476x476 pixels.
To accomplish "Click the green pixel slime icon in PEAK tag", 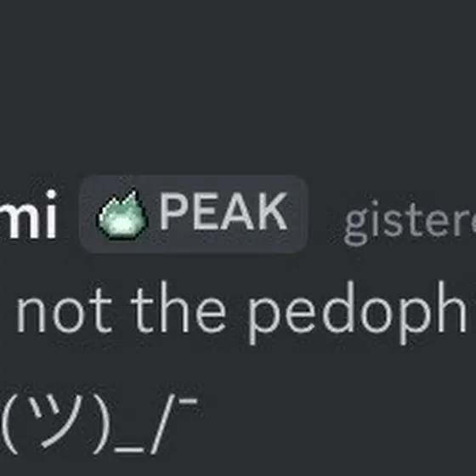I will click(x=122, y=214).
